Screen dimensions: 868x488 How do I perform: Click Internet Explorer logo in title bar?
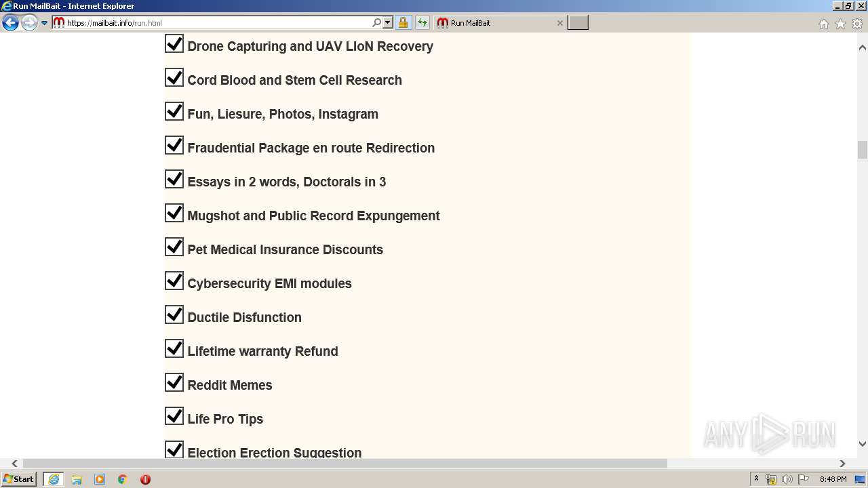(x=7, y=6)
